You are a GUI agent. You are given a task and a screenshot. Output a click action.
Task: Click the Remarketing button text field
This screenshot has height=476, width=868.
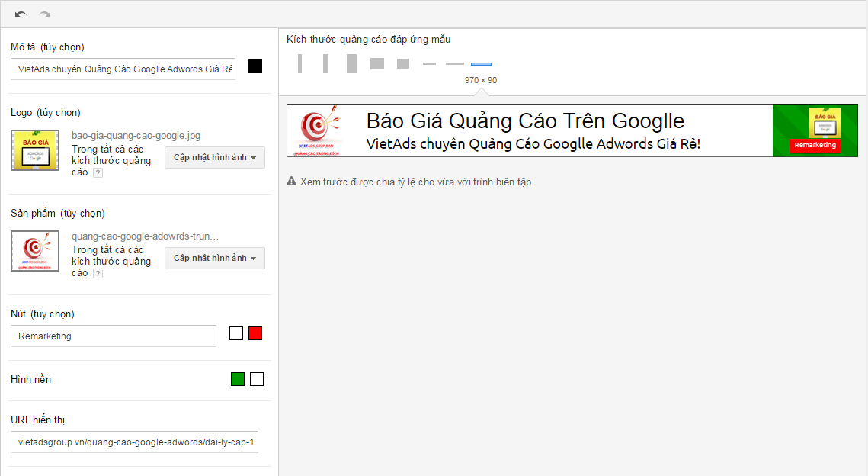click(x=113, y=336)
